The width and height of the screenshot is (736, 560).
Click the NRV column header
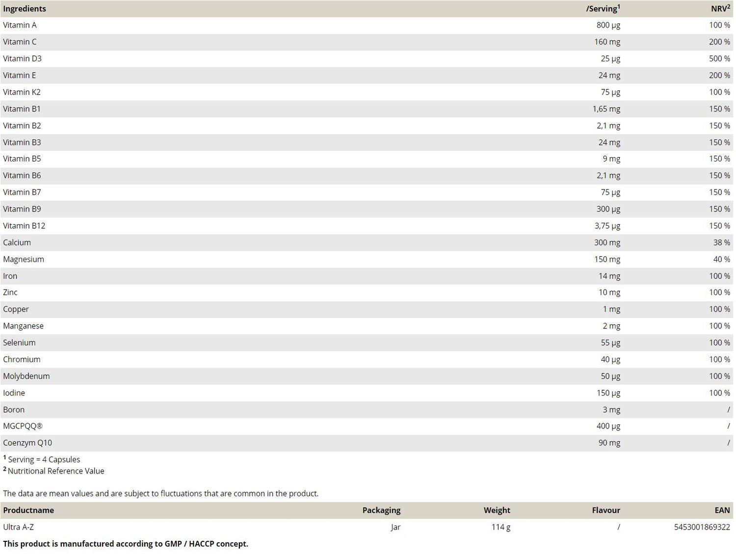[x=720, y=9]
